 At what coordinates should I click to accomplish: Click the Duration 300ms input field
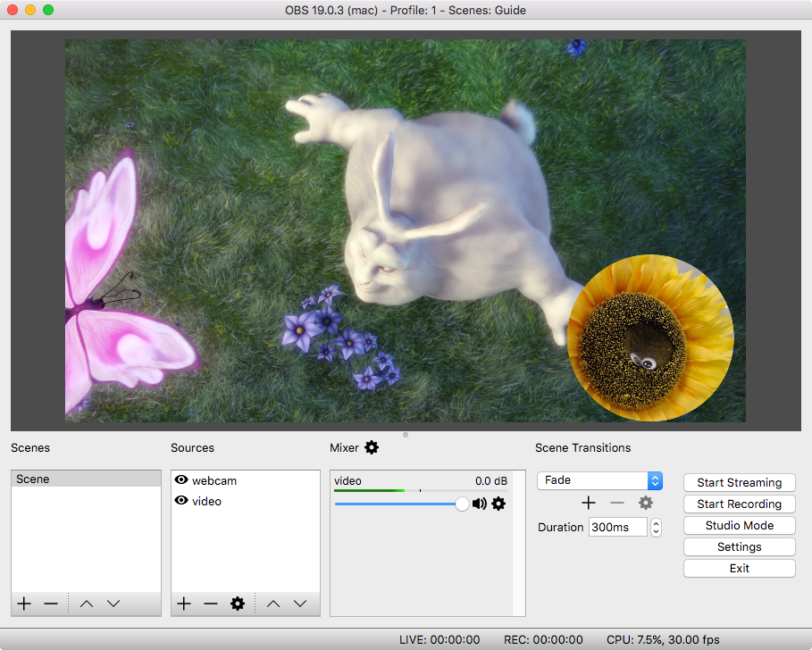pos(618,528)
